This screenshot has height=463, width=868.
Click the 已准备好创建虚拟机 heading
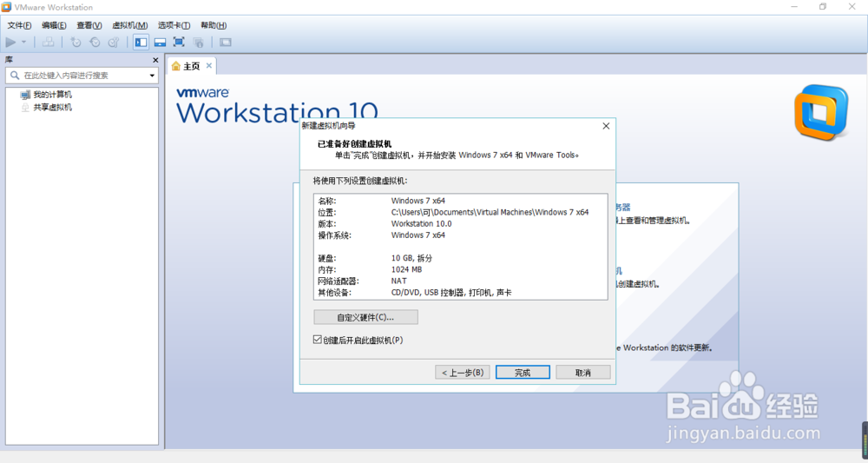coord(354,144)
